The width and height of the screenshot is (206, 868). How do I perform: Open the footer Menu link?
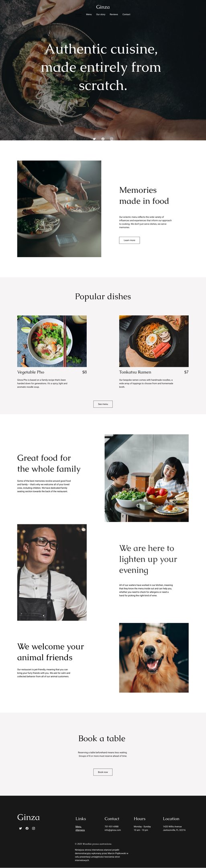(78, 827)
